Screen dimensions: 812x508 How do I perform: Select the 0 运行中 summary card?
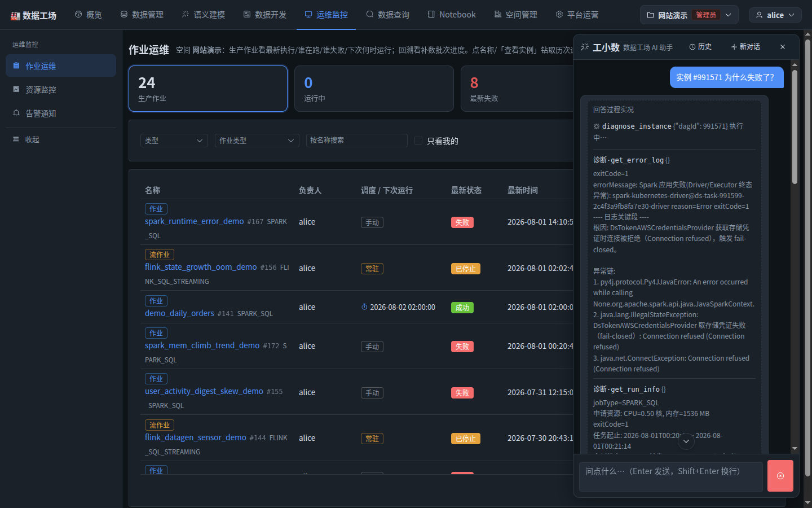(x=374, y=89)
